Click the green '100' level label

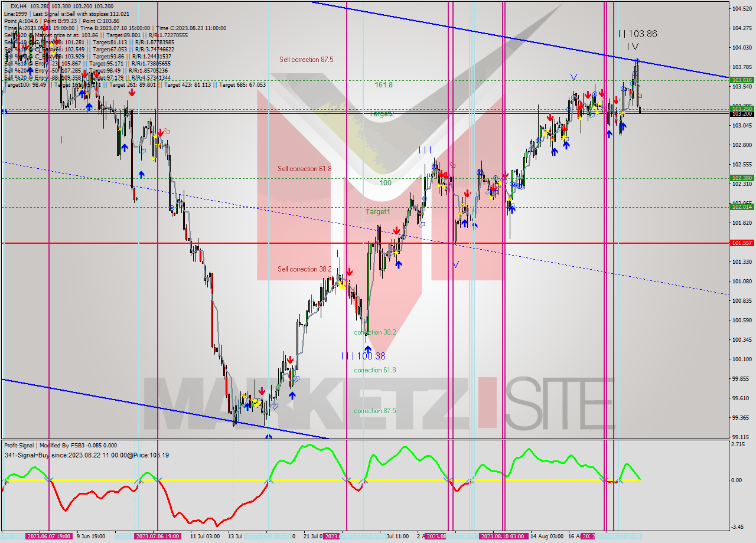pos(385,183)
